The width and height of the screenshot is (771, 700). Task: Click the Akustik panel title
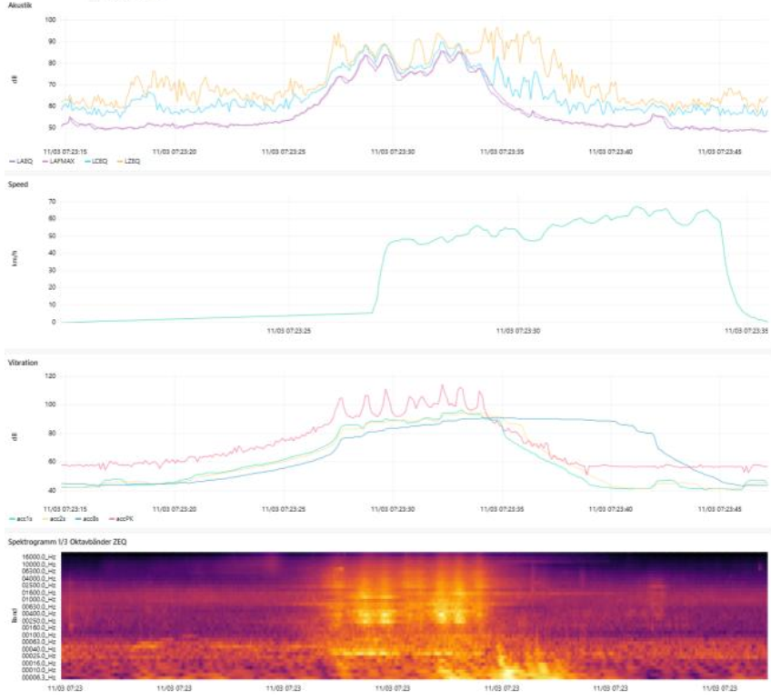20,5
